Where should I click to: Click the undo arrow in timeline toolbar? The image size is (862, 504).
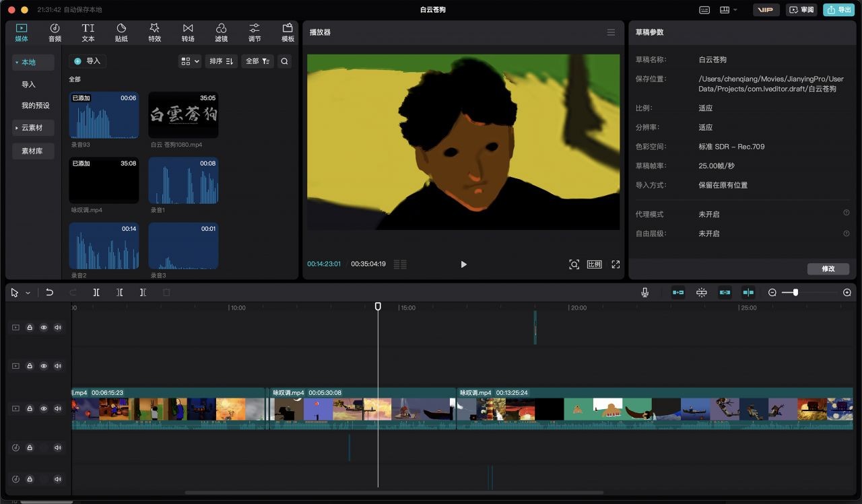tap(49, 293)
